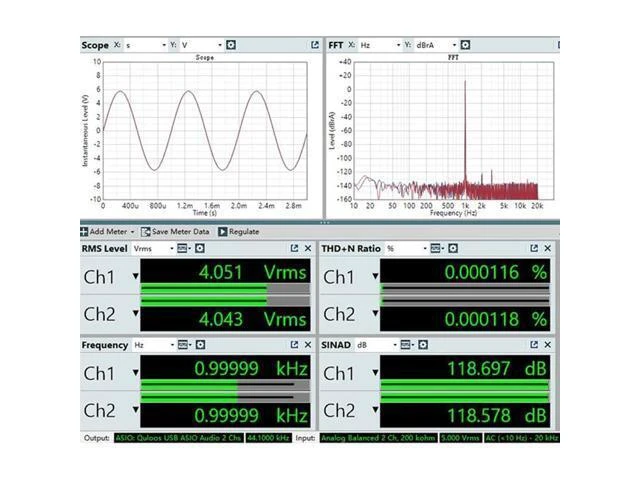Select the 0.000116 % THD+N reading
This screenshot has width=640, height=480.
pyautogui.click(x=496, y=272)
